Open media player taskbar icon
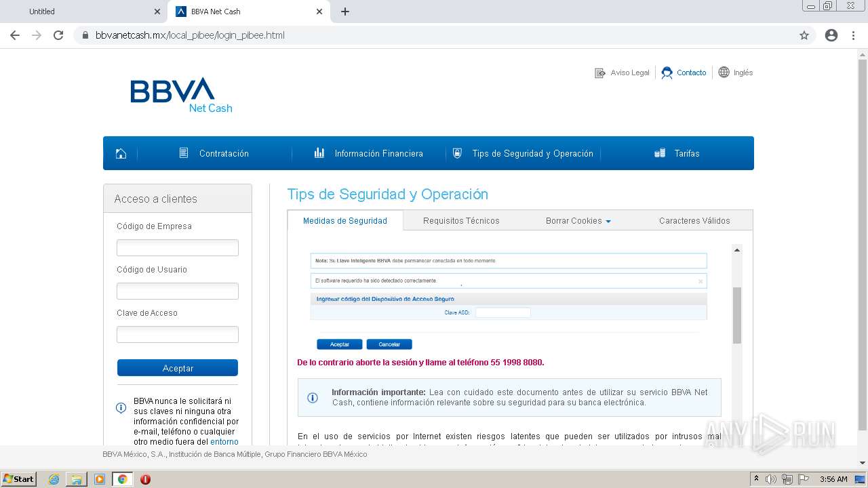The height and width of the screenshot is (488, 868). 100,479
